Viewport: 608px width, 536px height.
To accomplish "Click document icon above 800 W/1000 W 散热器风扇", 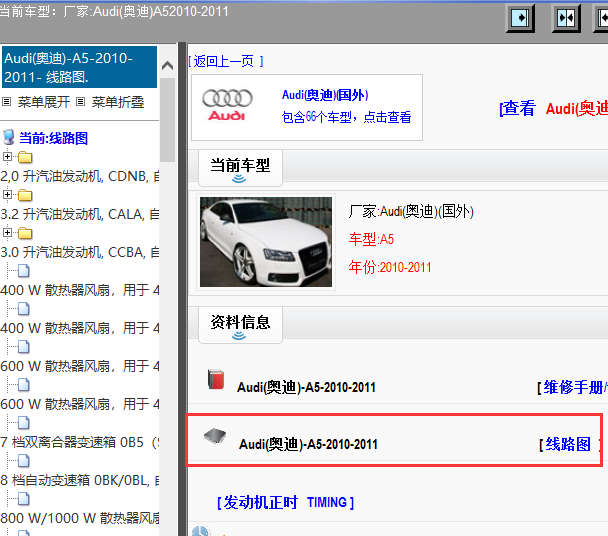I will click(x=24, y=499).
